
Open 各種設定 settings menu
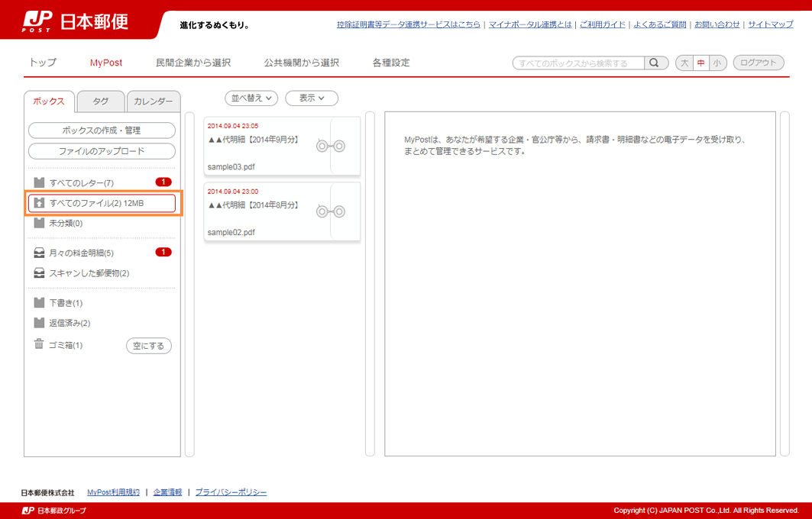tap(391, 63)
